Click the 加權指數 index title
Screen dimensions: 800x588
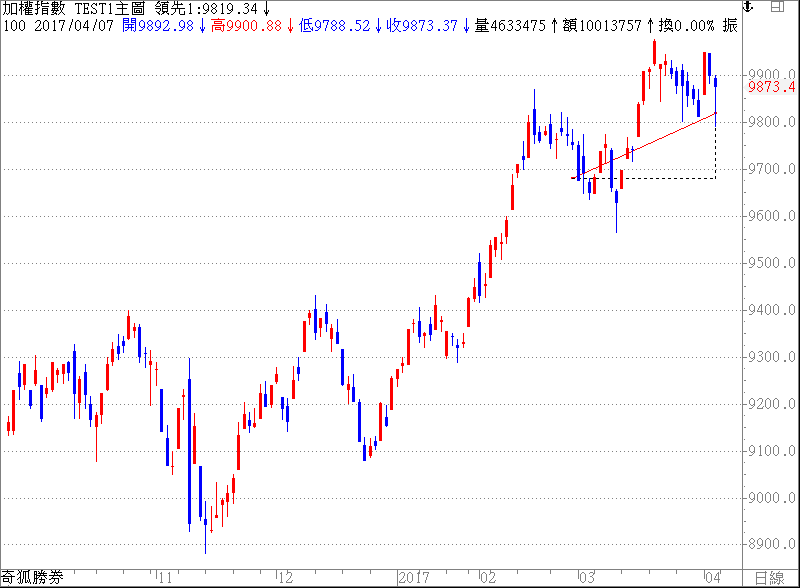click(34, 9)
